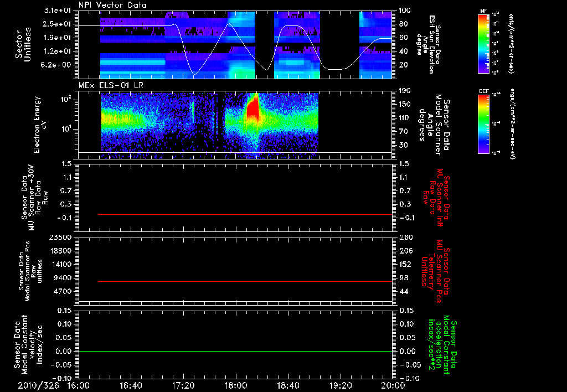Click the red line in the +30V panel
The width and height of the screenshot is (567, 392).
[x=245, y=214]
